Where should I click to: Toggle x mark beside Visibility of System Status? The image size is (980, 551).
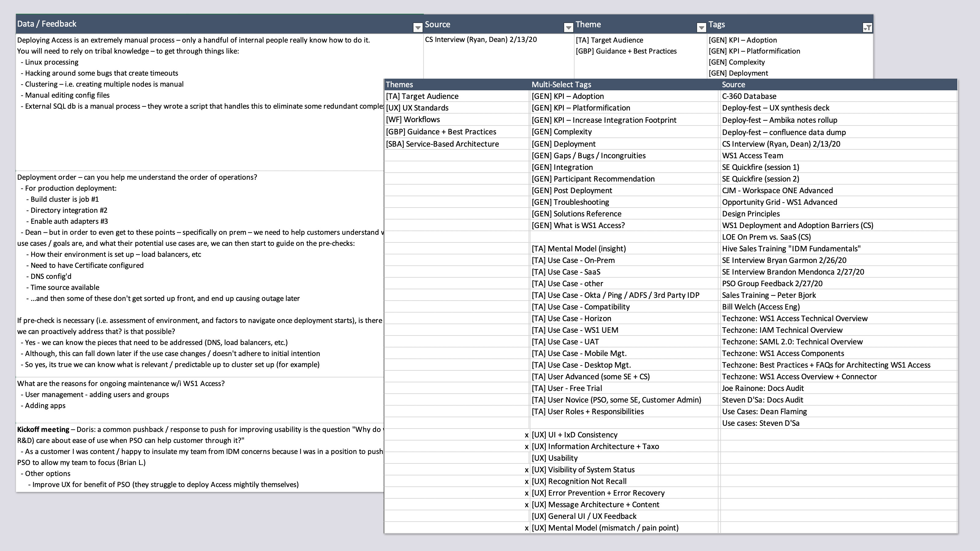(526, 470)
